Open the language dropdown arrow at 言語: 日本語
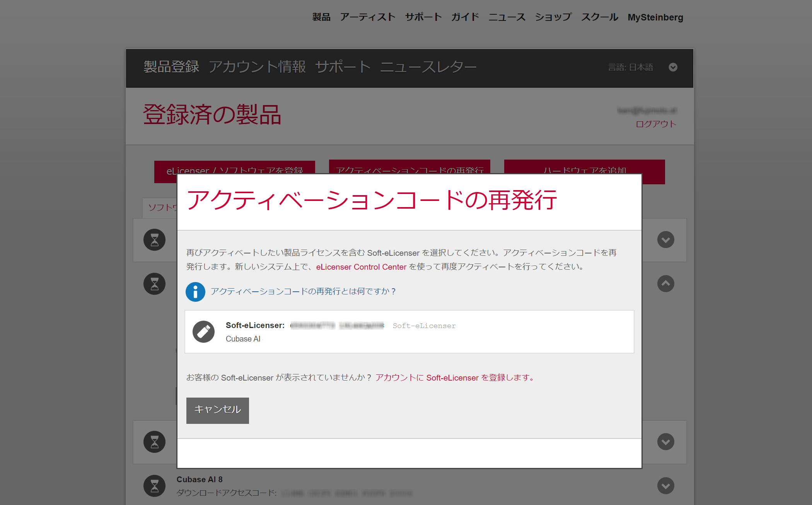The image size is (812, 505). point(673,67)
